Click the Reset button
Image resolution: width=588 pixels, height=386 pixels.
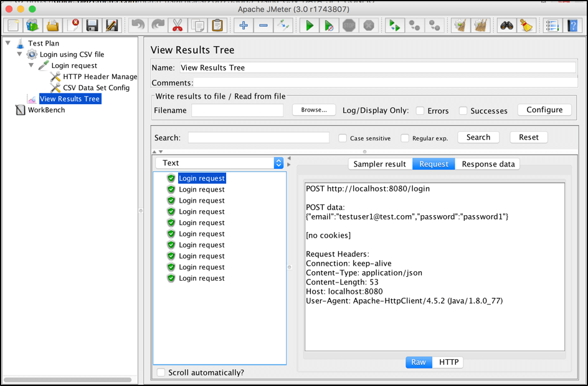coord(529,137)
